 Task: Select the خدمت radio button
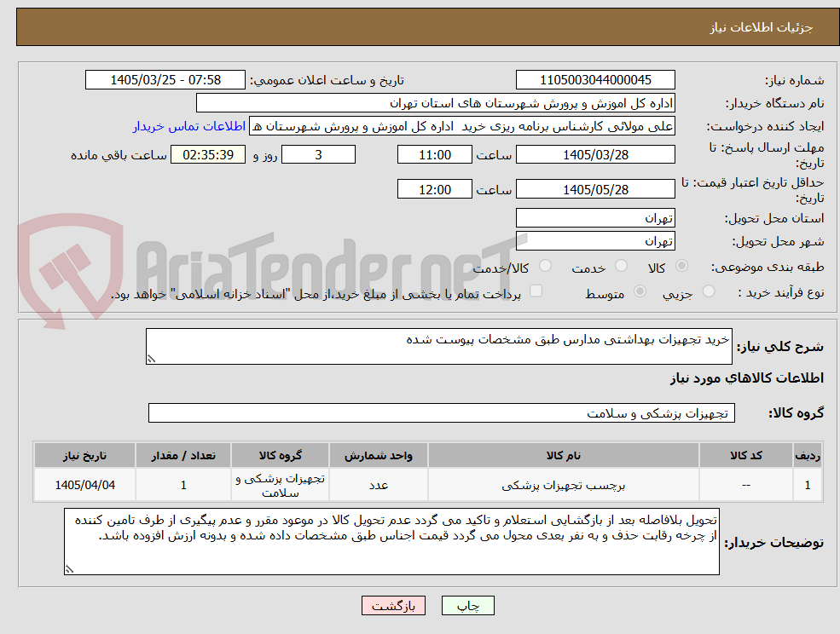621,266
